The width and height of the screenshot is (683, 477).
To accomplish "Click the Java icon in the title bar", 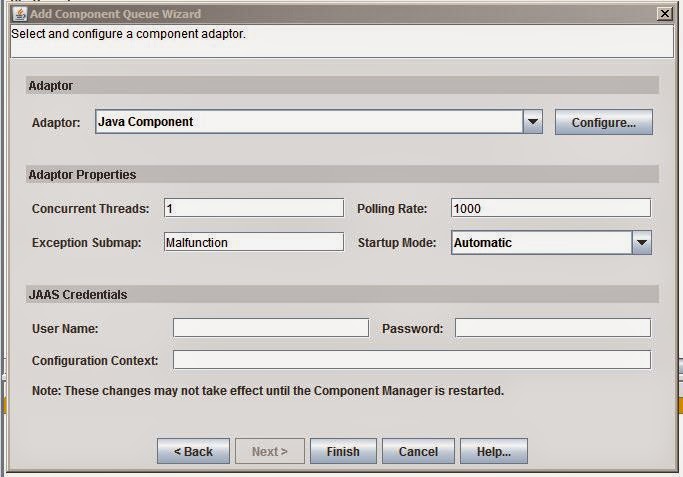I will (20, 14).
